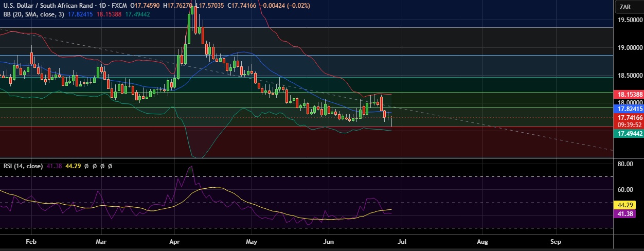The image size is (644, 251).
Task: Click the 18.50000 price scale label
Action: (631, 76)
